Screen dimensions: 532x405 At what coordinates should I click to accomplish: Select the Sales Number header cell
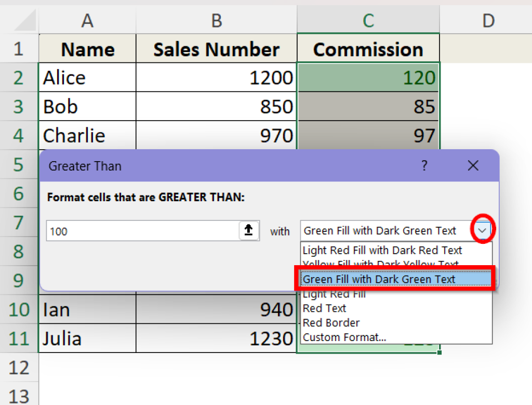click(x=216, y=48)
